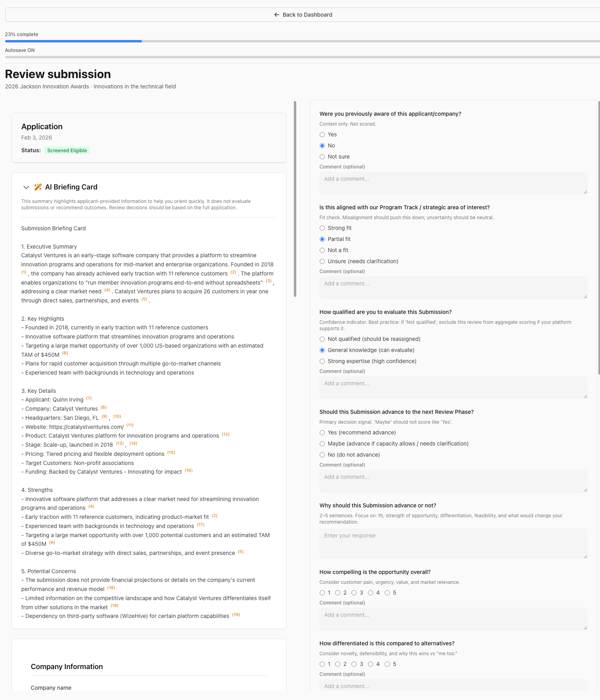Click citation marker (6) next to the TAM figure
The width and height of the screenshot is (600, 700).
tap(65, 353)
